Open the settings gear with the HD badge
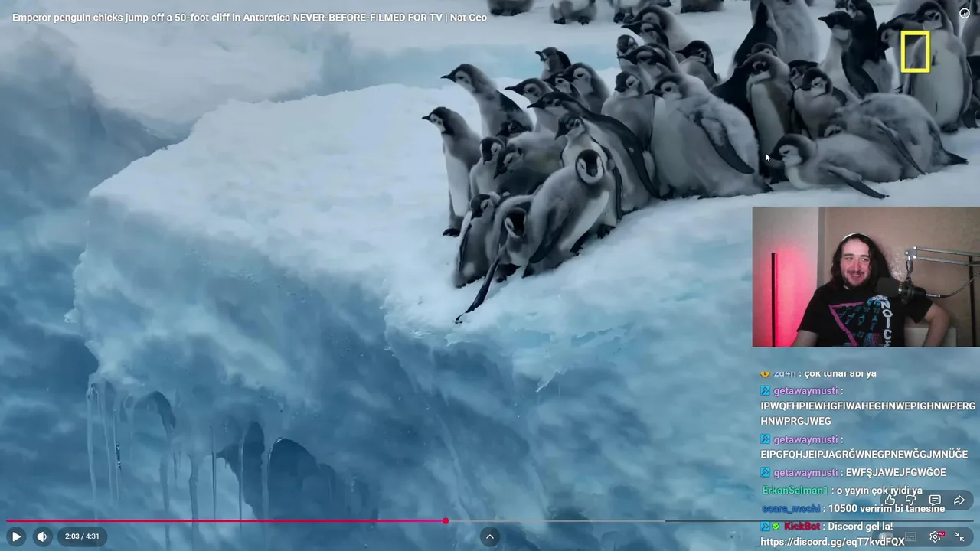The height and width of the screenshot is (551, 980). [936, 536]
